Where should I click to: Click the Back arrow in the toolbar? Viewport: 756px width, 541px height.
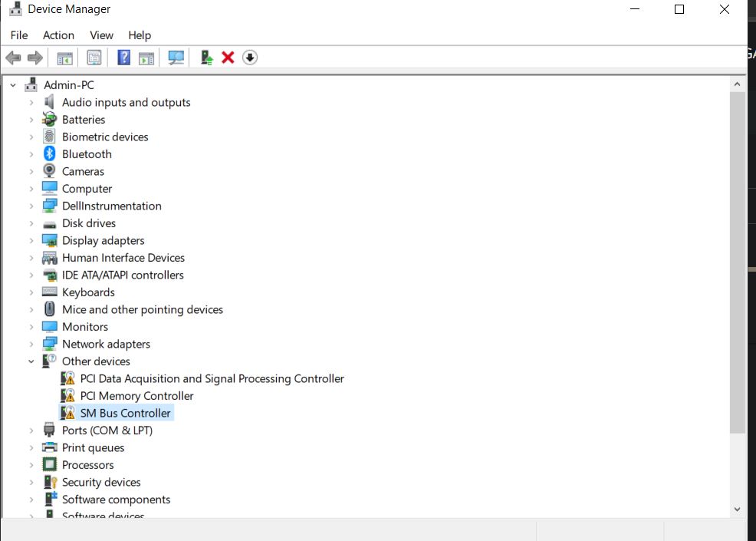coord(13,58)
